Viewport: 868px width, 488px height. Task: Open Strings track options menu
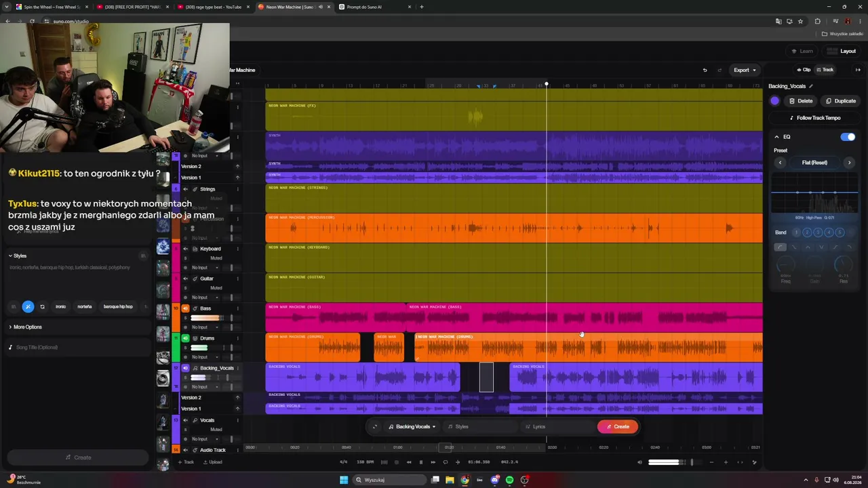click(x=237, y=189)
